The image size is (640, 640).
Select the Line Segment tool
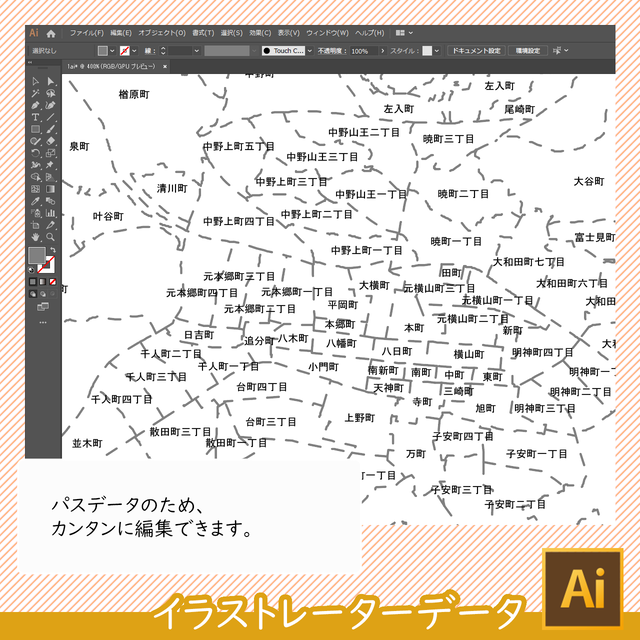click(x=50, y=117)
